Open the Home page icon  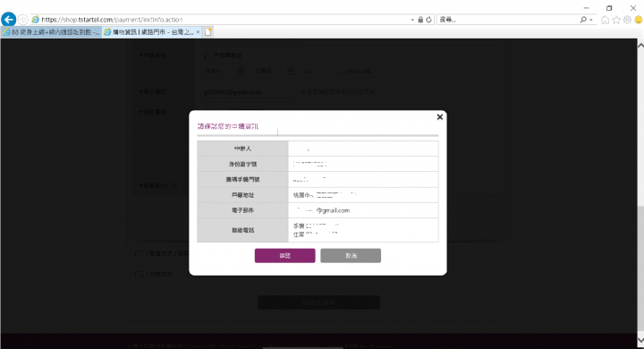(x=605, y=20)
